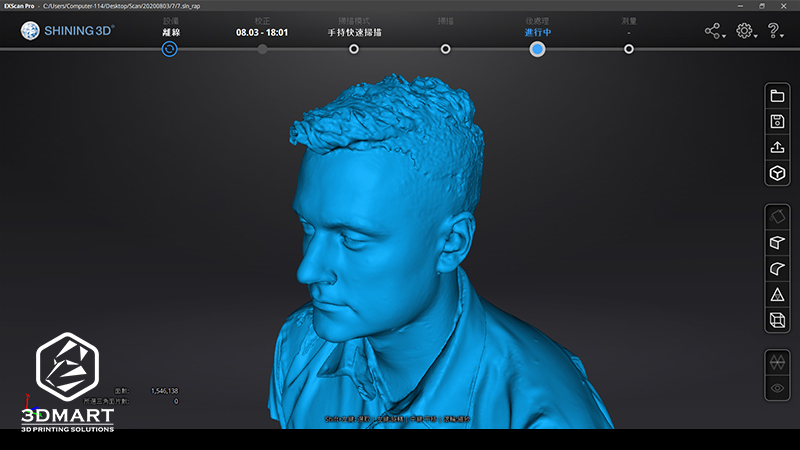Switch to the 測量 measurement step

628,49
